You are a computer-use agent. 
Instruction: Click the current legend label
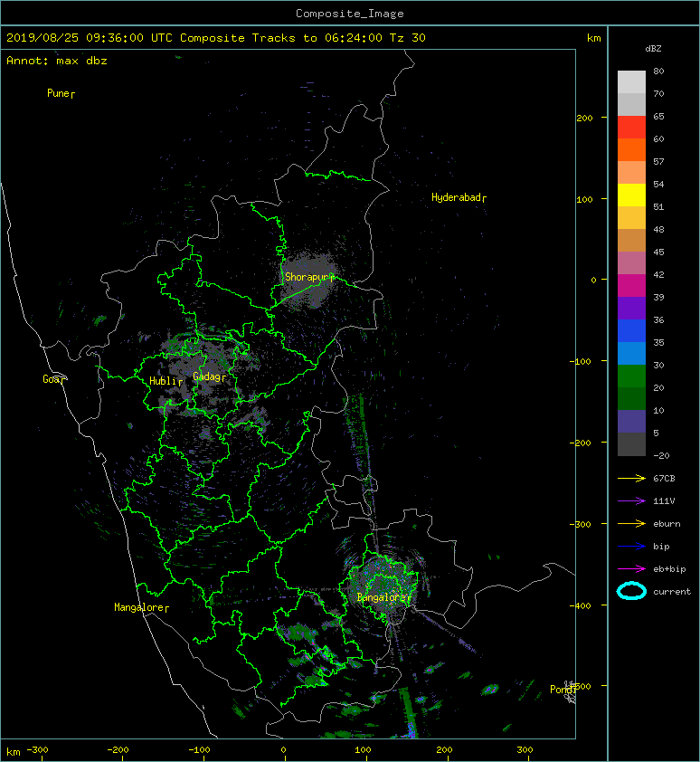[x=672, y=592]
